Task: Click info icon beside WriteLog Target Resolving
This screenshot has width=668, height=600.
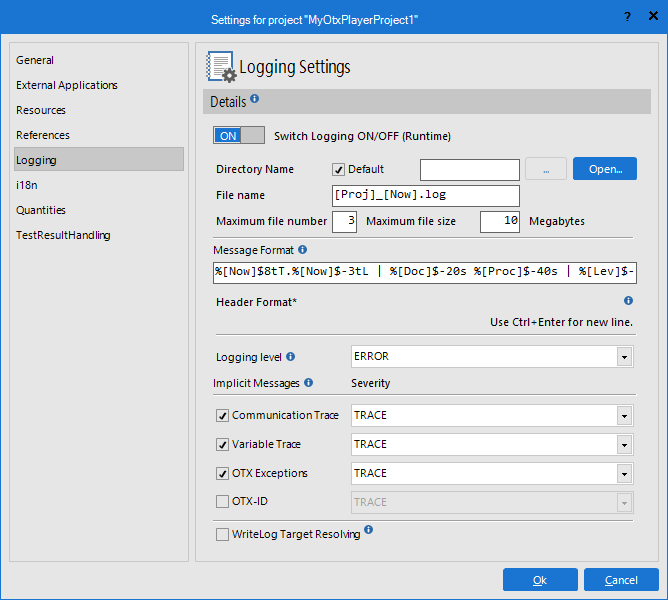Action: click(368, 531)
